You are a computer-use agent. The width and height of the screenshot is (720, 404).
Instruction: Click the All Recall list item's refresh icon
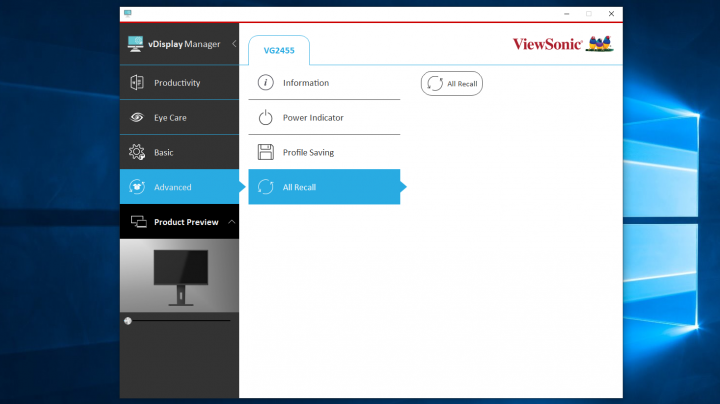[x=265, y=187]
